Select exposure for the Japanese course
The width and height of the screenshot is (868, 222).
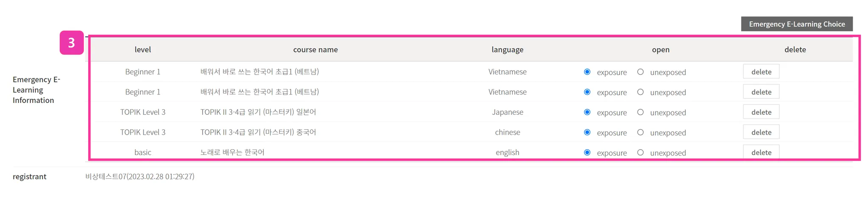587,112
